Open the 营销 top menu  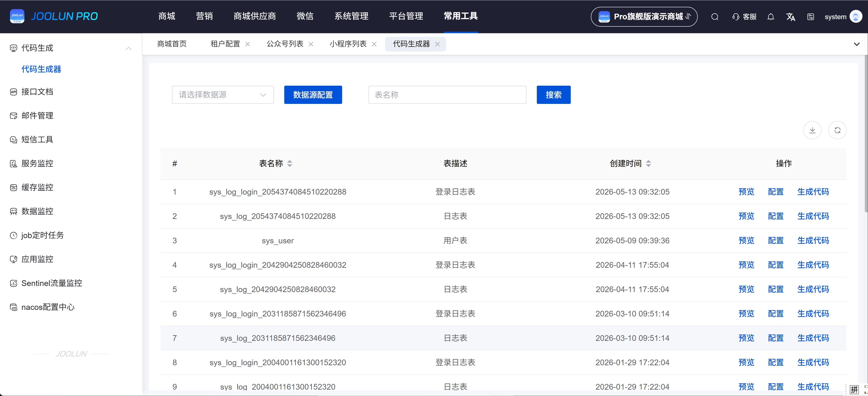[x=204, y=16]
